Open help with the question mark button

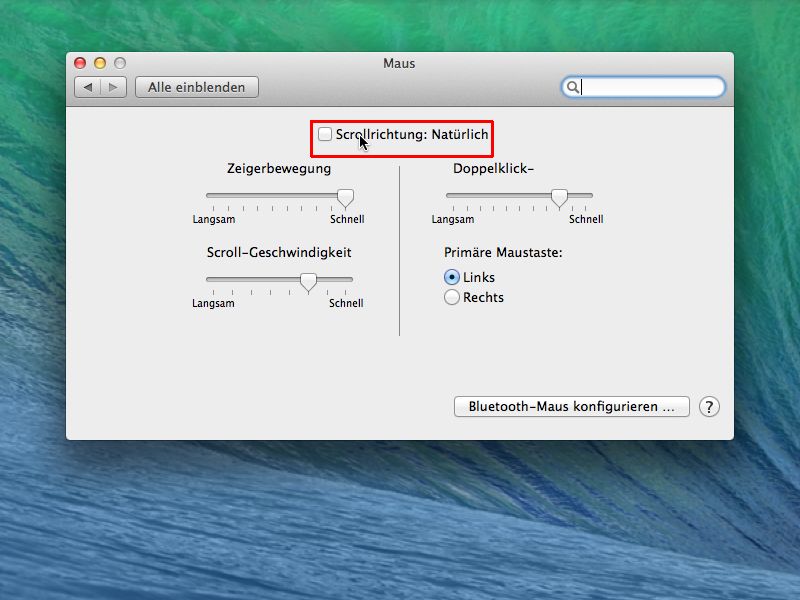click(x=709, y=407)
